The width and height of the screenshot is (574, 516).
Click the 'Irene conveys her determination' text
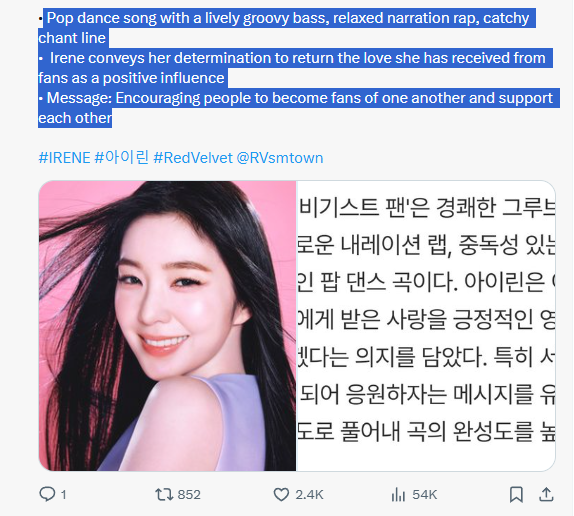[298, 58]
